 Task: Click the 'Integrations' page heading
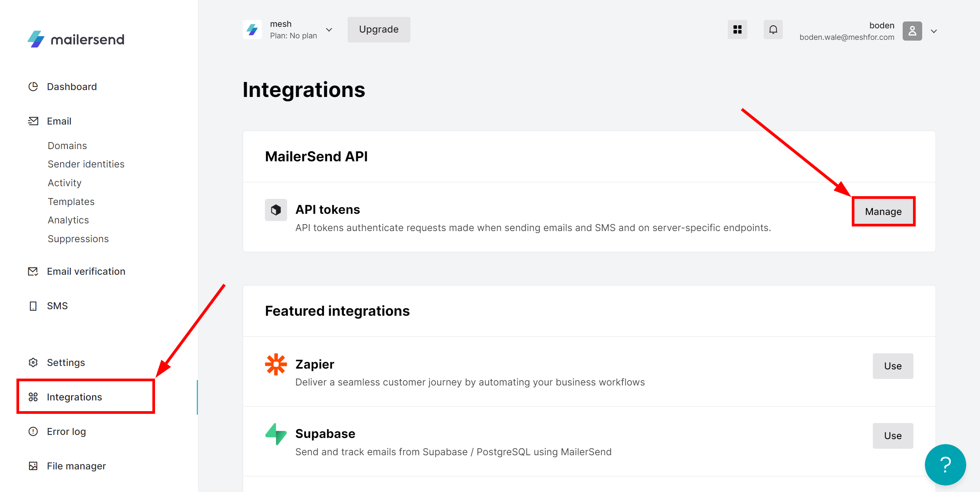pos(304,90)
